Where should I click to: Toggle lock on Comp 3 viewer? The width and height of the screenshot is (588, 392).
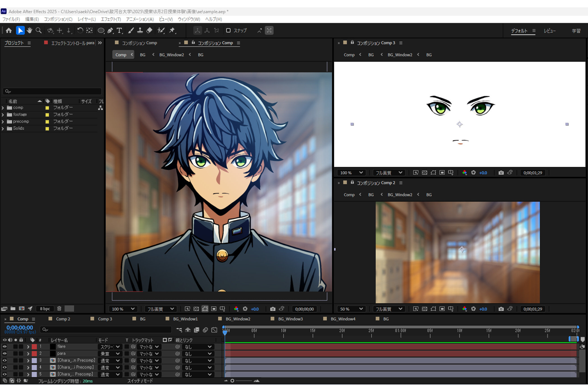pos(352,42)
